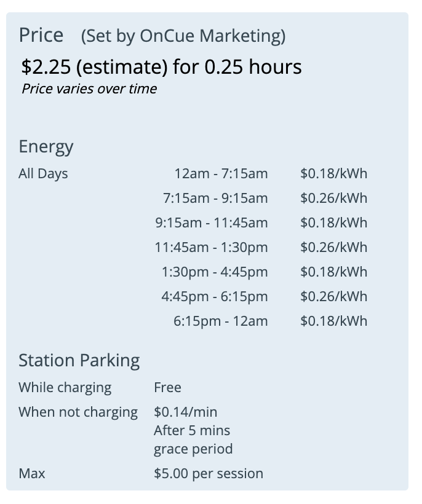This screenshot has height=504, width=422.
Task: Click the 'Free' parking value
Action: (x=167, y=387)
